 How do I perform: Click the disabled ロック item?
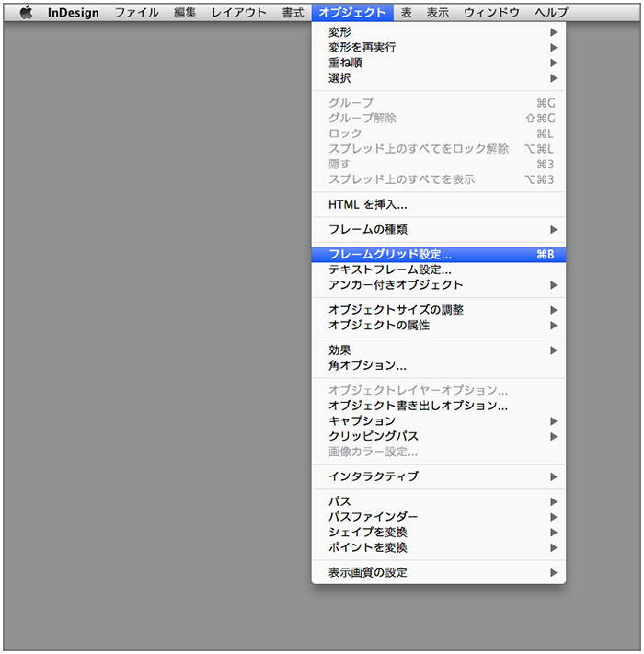click(439, 133)
